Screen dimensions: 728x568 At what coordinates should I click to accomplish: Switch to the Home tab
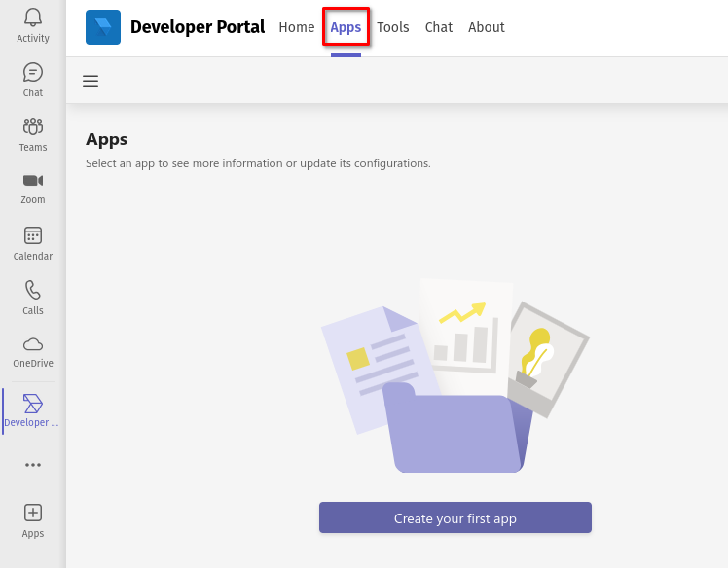click(297, 27)
